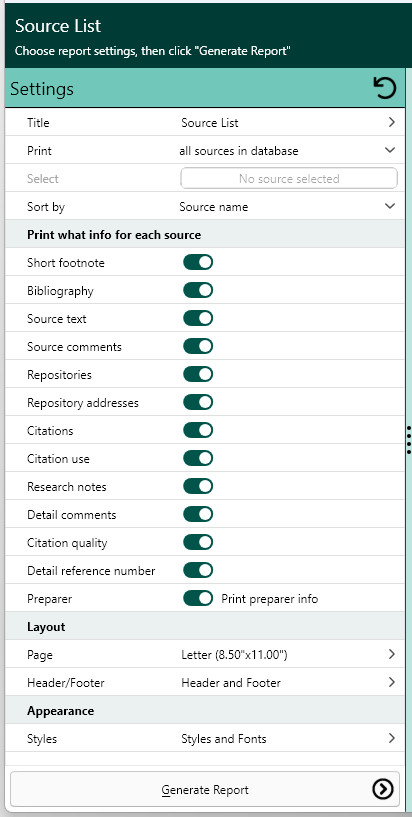
Task: Click the Layout section heading
Action: pos(46,627)
